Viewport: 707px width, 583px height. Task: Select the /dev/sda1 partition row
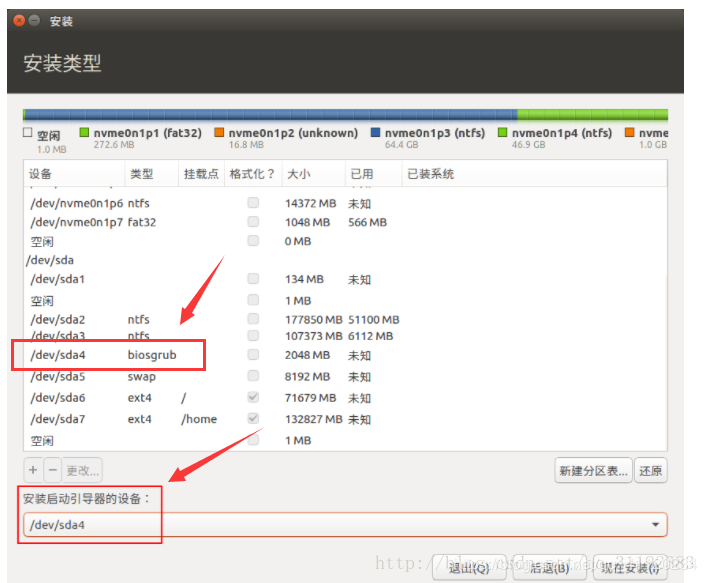pos(345,279)
